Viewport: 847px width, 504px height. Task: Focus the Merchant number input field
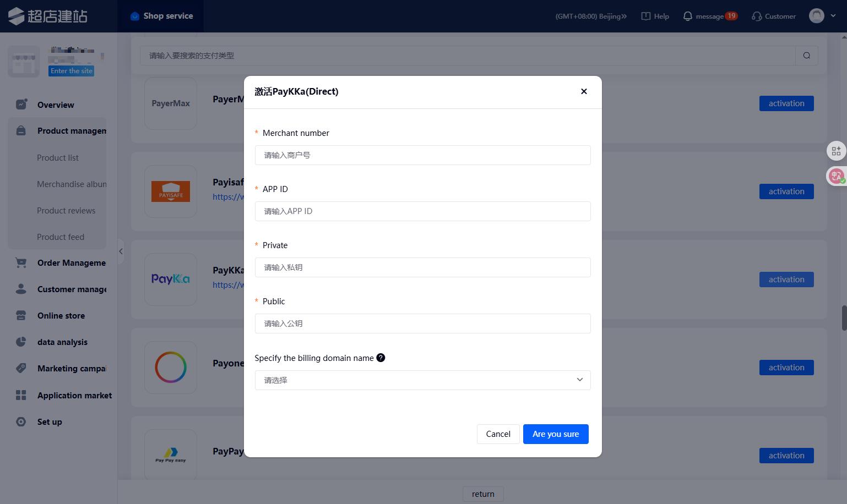coord(422,155)
